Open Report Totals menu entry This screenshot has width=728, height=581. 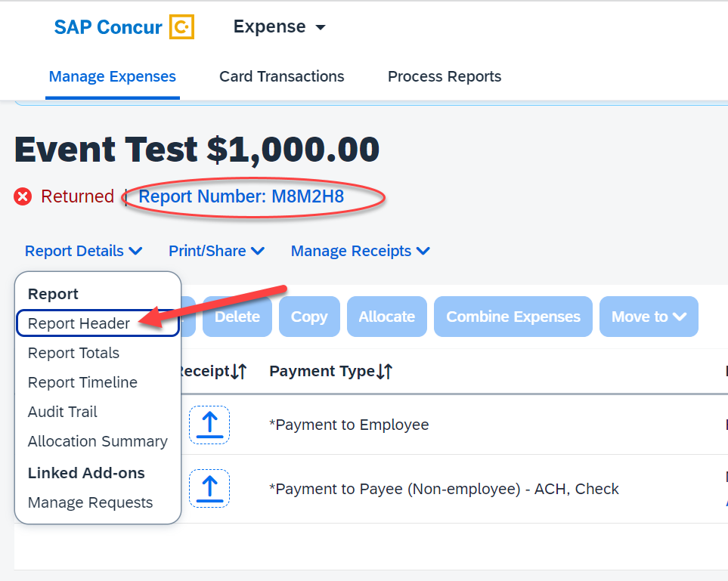73,353
